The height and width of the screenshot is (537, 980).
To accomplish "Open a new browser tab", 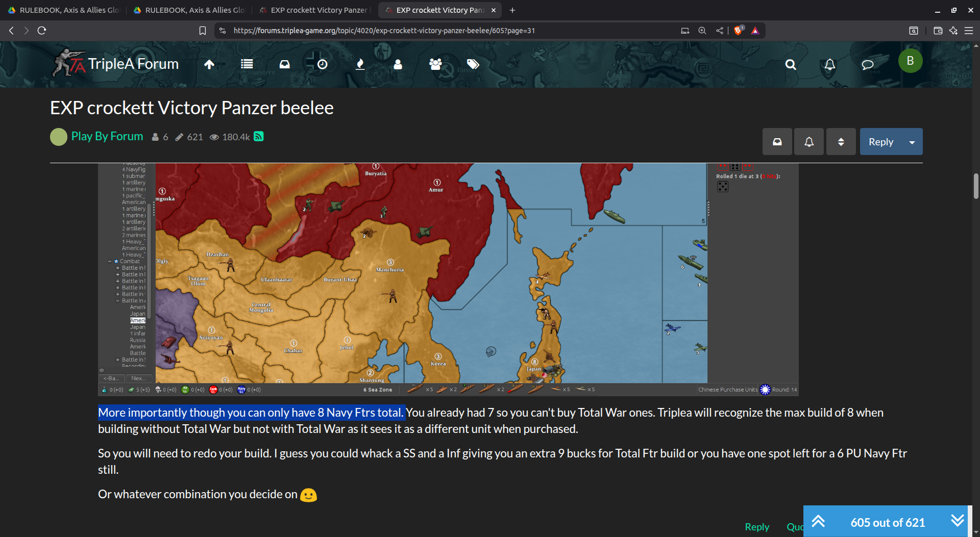I will pyautogui.click(x=512, y=10).
